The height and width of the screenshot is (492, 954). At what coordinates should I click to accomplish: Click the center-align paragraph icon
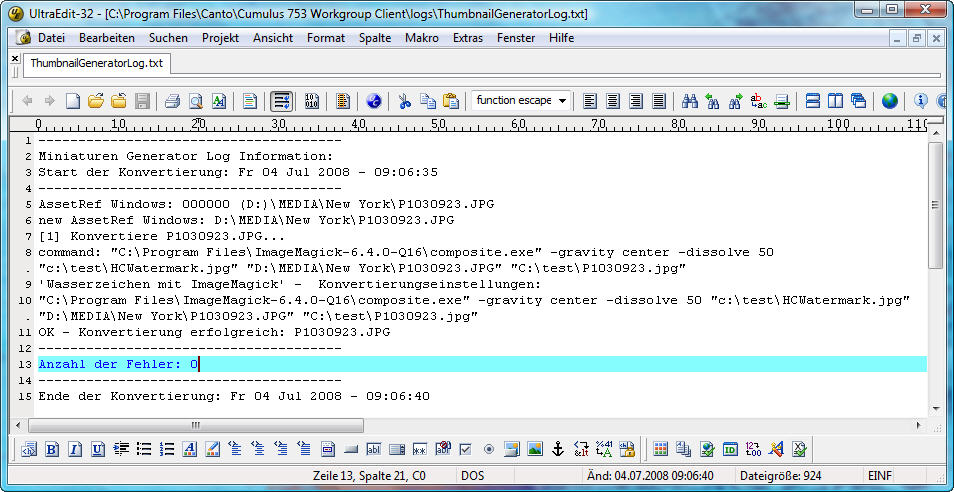[612, 101]
